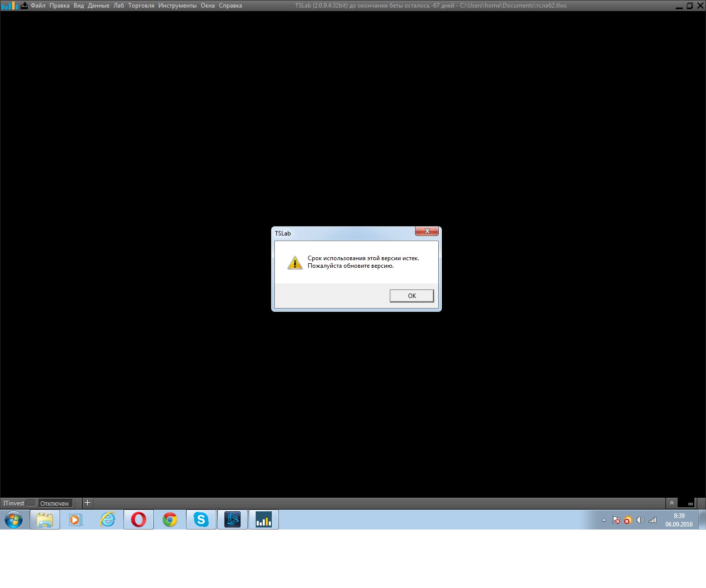Open the Данные menu
Viewport: 706px width, 588px height.
[x=98, y=6]
